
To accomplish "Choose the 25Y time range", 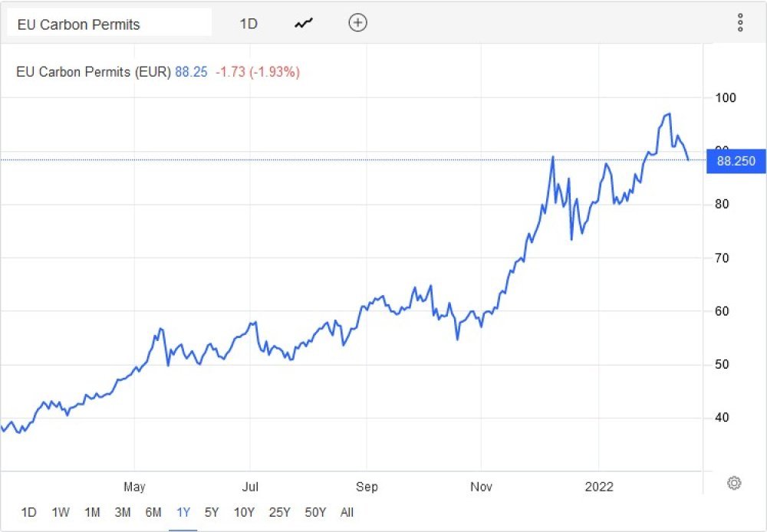I will coord(280,512).
